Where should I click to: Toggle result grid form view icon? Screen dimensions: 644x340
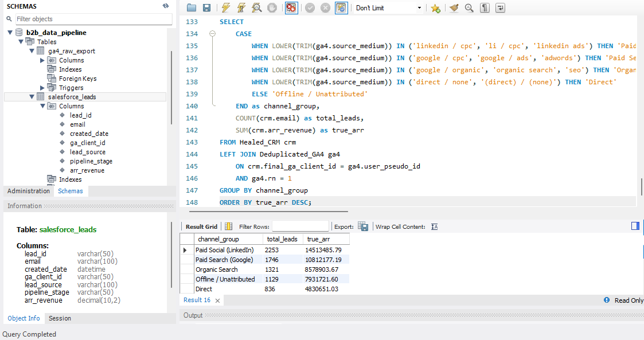coord(229,226)
